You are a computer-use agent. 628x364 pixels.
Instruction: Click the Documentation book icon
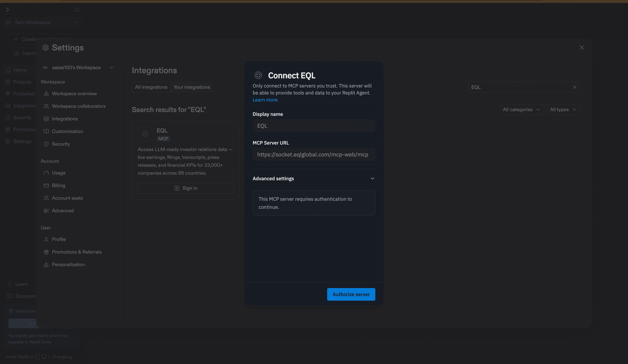point(10,296)
